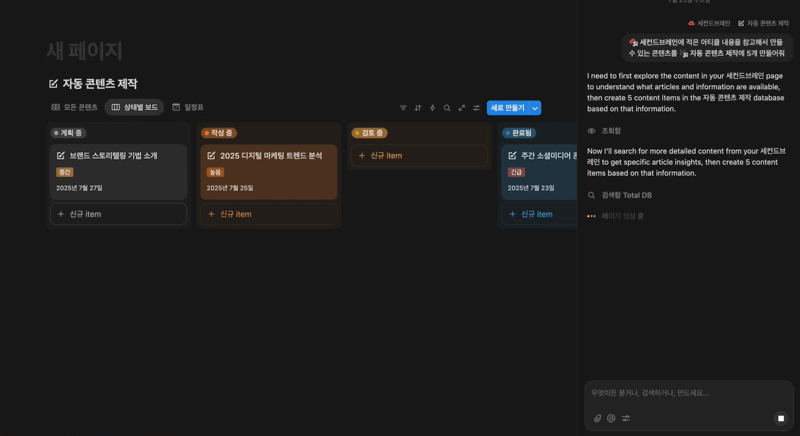Open the 2025 디지털 마케팅 트렌드 분석 card
The width and height of the screenshot is (800, 436).
click(269, 172)
